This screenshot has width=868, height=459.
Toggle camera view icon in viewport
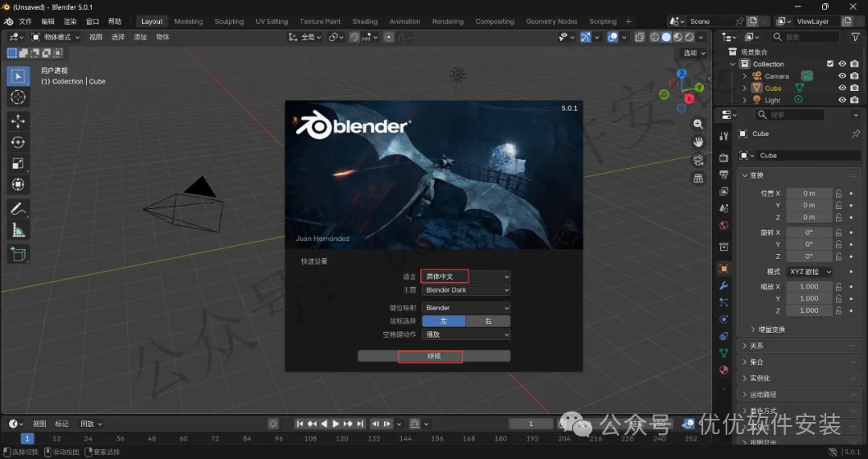click(698, 161)
